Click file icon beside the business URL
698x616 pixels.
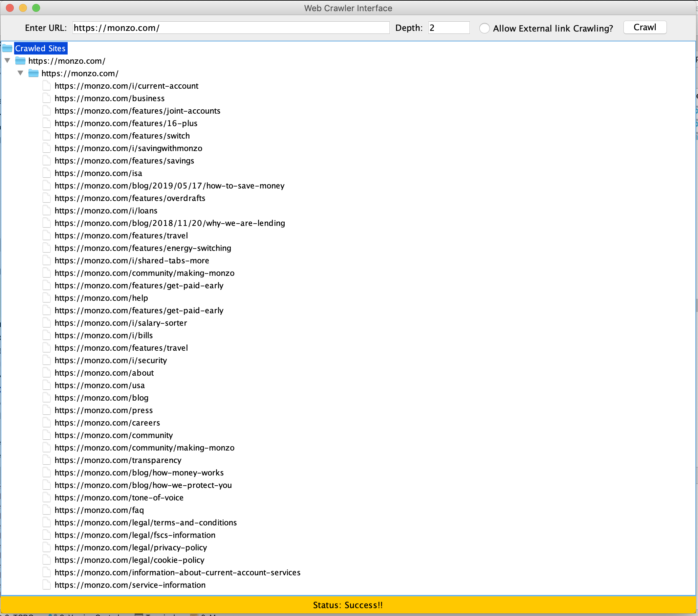point(47,98)
